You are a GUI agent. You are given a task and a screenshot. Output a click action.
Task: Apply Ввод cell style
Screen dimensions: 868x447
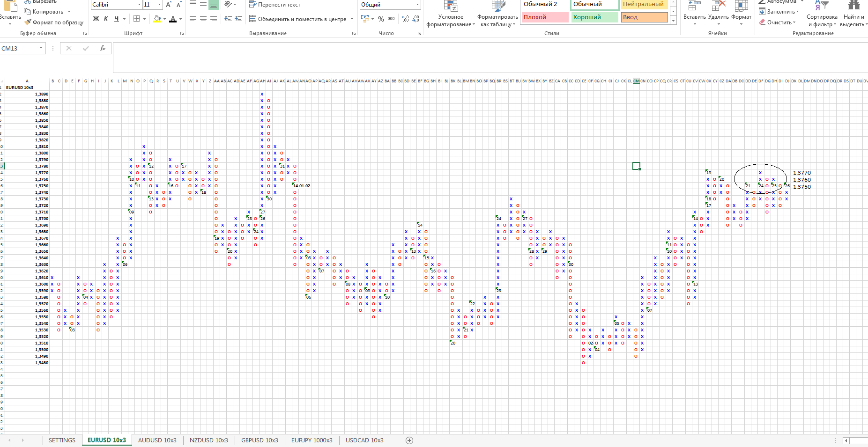point(645,17)
